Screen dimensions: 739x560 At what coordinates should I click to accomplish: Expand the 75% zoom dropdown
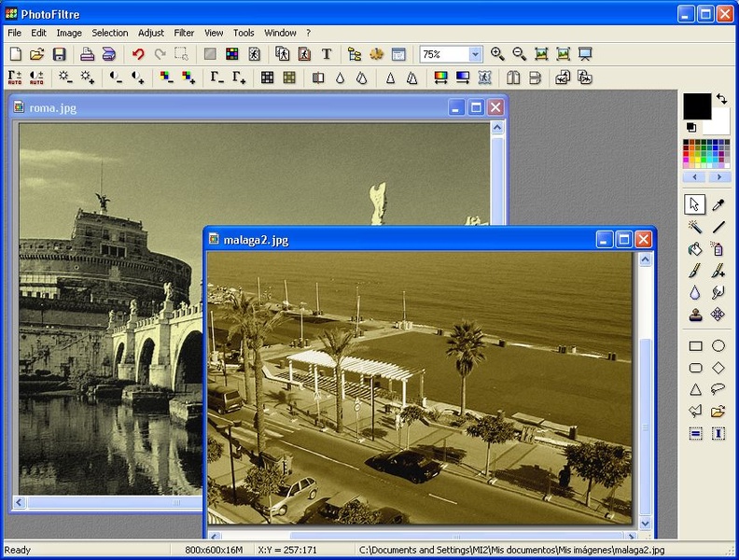coord(475,54)
